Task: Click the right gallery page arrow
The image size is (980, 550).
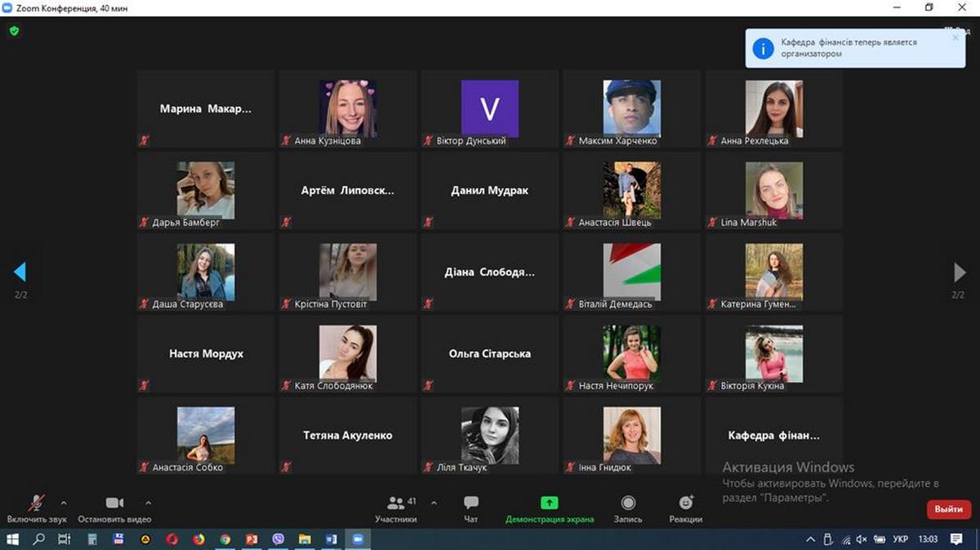Action: (960, 272)
